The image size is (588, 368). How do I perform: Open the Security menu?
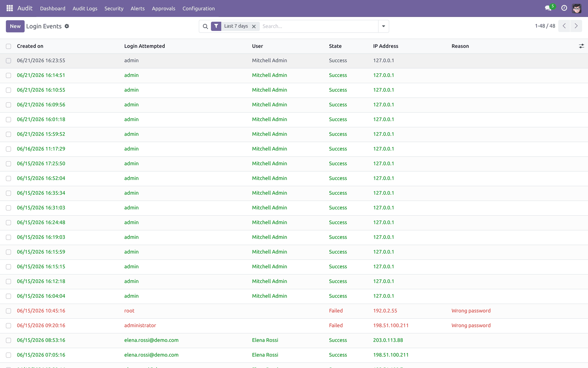(x=114, y=8)
